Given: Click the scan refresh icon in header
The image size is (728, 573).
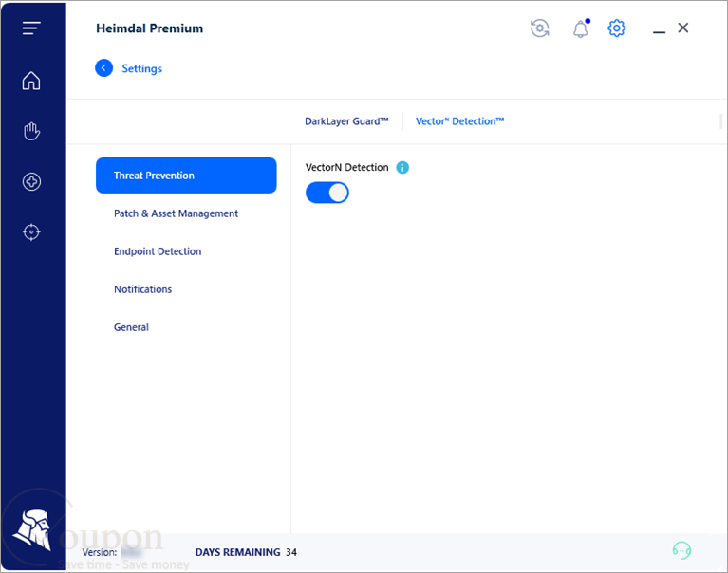Looking at the screenshot, I should [x=540, y=28].
